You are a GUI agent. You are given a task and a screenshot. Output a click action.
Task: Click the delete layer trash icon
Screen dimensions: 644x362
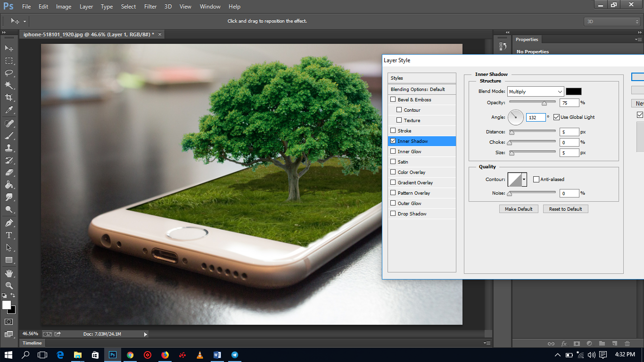627,344
